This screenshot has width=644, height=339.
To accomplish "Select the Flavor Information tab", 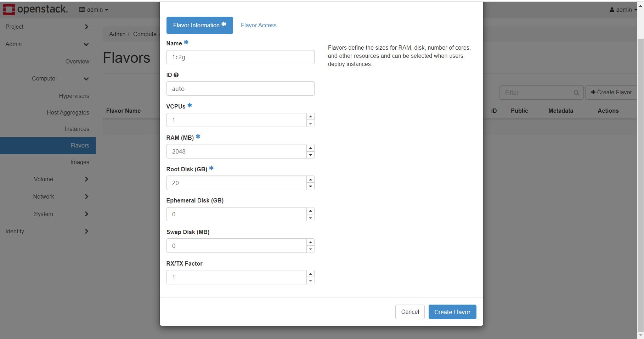I will click(199, 26).
